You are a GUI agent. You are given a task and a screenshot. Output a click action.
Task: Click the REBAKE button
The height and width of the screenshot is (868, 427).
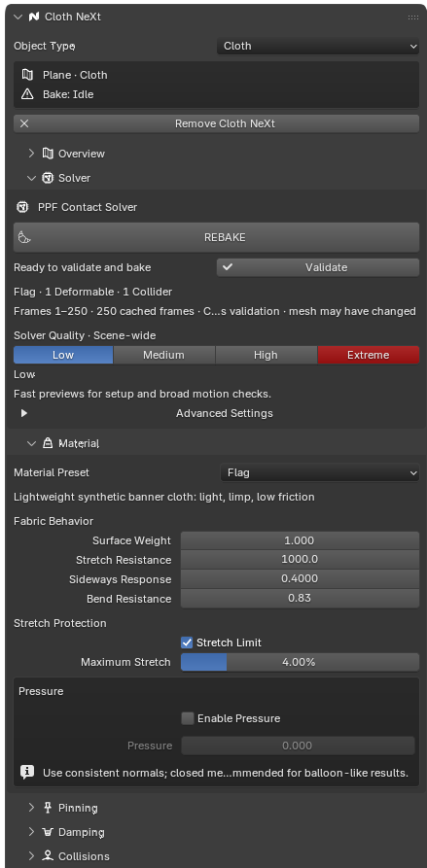217,237
